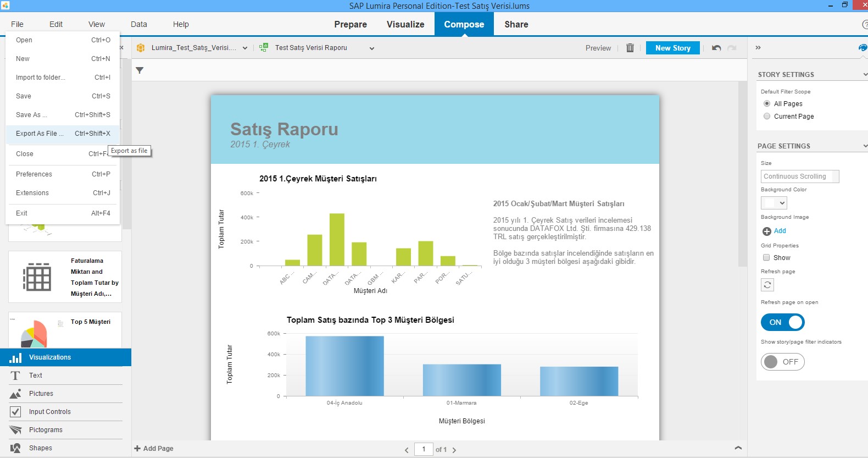Click the Add Page button

coord(154,449)
